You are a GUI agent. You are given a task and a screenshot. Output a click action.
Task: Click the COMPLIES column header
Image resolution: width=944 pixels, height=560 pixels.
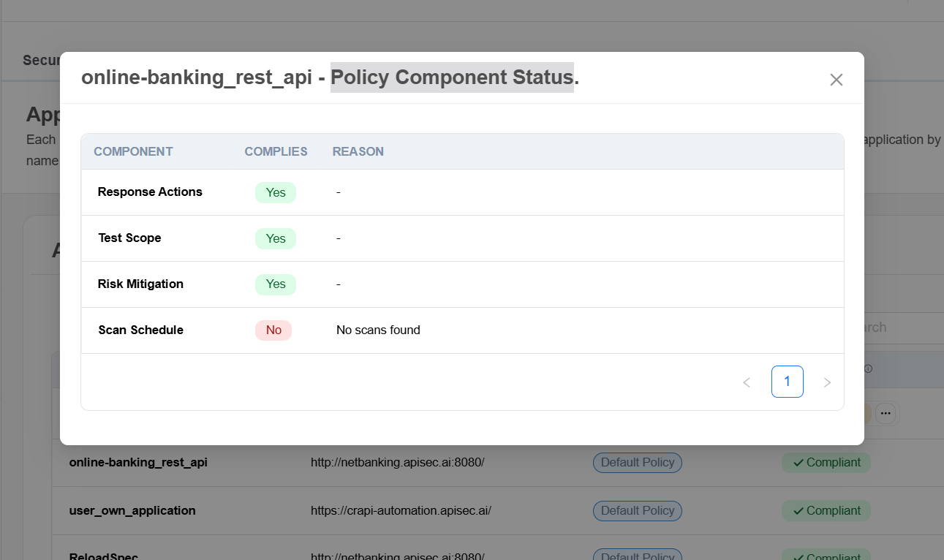(x=276, y=152)
